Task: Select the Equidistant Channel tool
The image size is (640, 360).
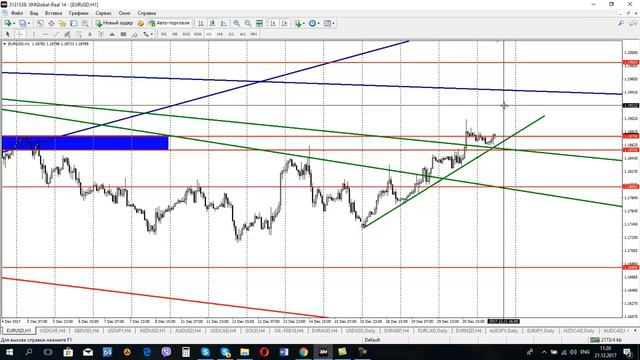Action: [x=68, y=34]
